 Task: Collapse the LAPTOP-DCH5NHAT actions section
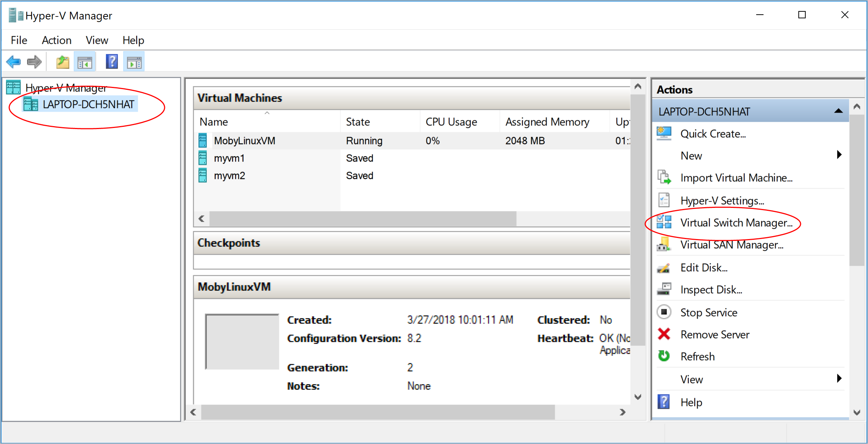(839, 111)
